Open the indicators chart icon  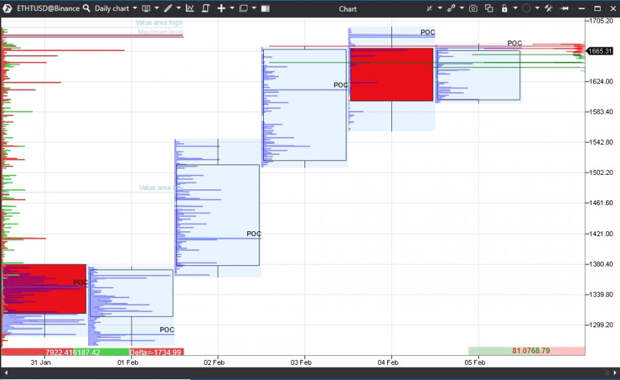pos(190,8)
